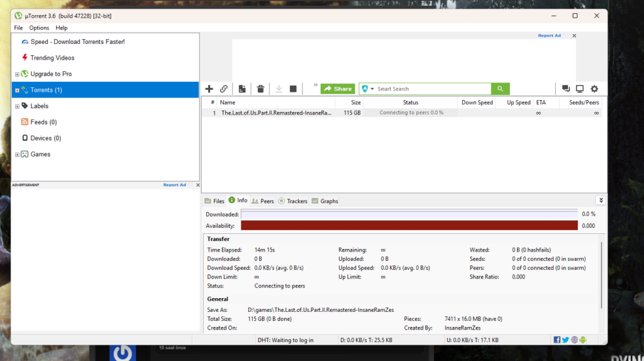The height and width of the screenshot is (361, 644).
Task: Select the Torrents (1) sidebar item
Action: (105, 90)
